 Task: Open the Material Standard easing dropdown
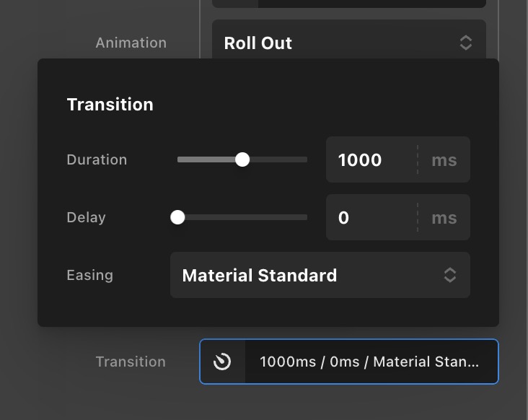point(310,275)
